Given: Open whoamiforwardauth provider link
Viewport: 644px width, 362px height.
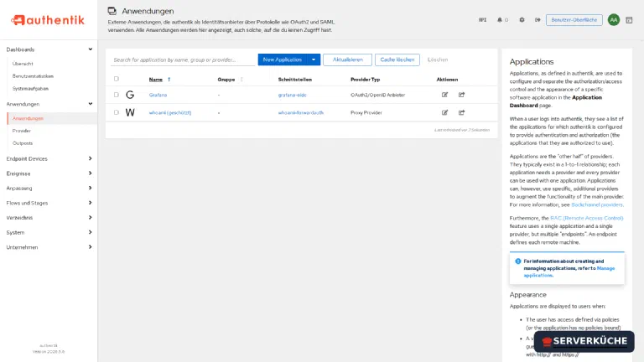Looking at the screenshot, I should [301, 112].
